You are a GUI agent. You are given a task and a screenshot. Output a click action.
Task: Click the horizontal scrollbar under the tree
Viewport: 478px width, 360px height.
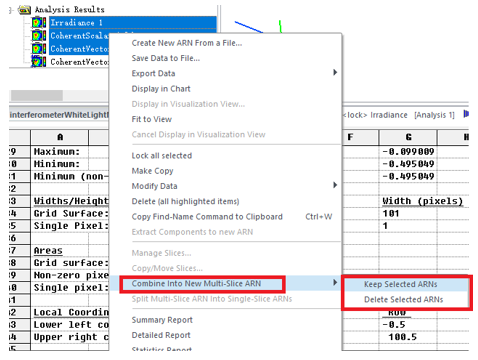(x=59, y=95)
